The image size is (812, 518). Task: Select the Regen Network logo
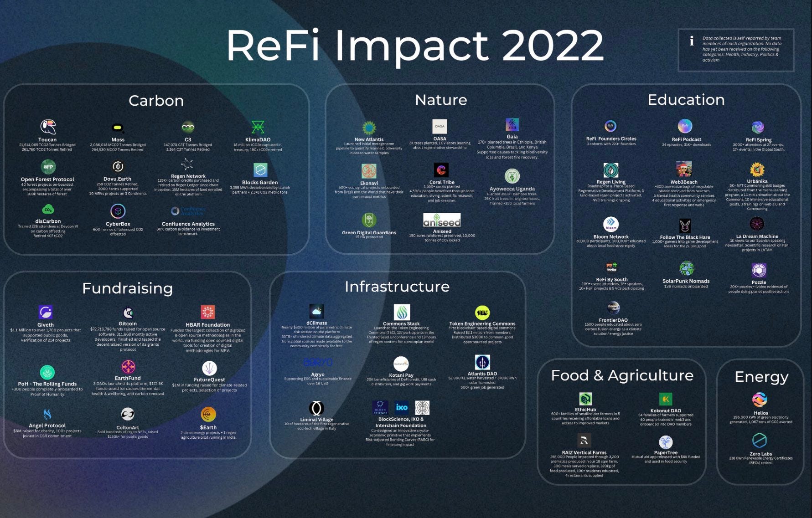187,164
